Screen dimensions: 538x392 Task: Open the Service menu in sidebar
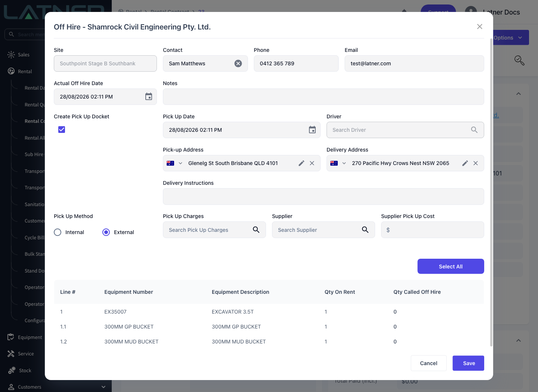pyautogui.click(x=26, y=354)
